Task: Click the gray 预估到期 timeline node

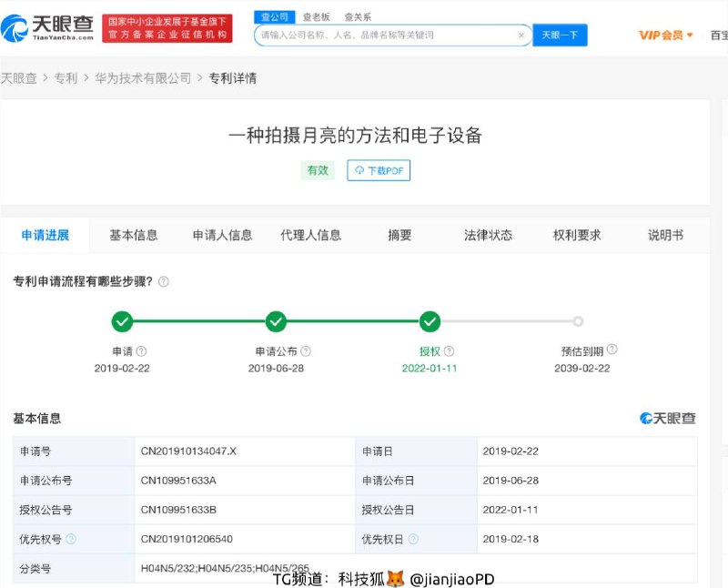Action: pyautogui.click(x=579, y=321)
